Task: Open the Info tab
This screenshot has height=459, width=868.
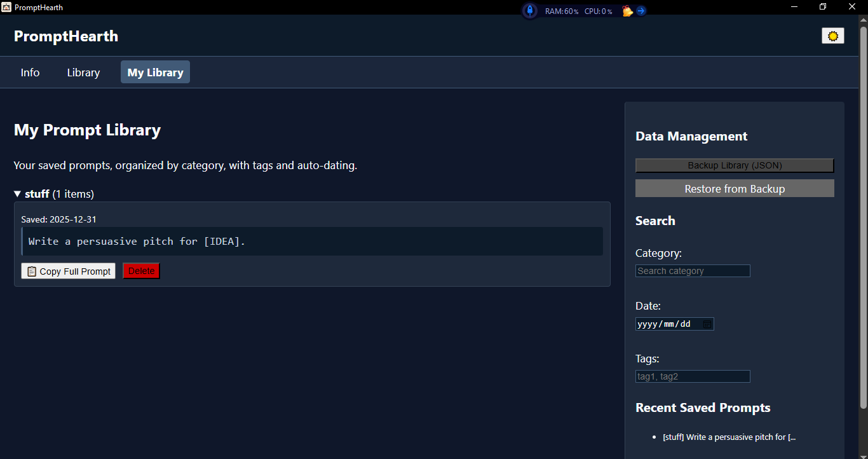Action: tap(30, 72)
